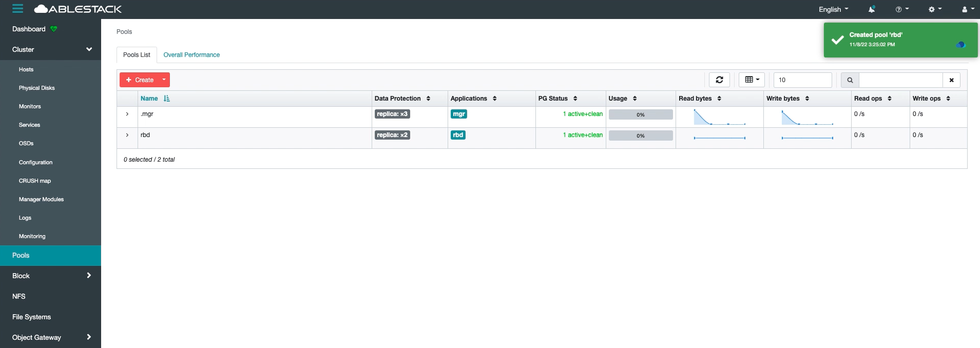The width and height of the screenshot is (980, 348).
Task: Expand the rbd pool row details
Action: 127,135
